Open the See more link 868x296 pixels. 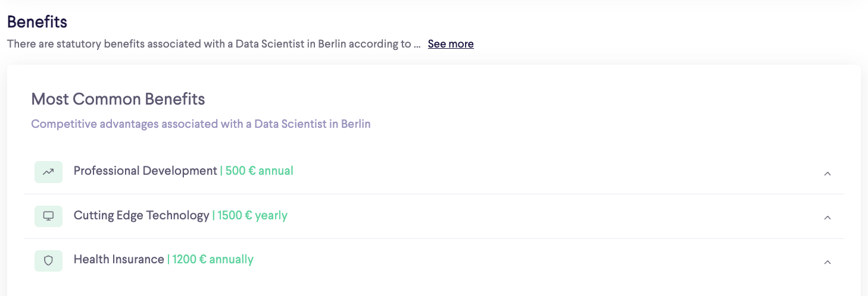click(451, 44)
